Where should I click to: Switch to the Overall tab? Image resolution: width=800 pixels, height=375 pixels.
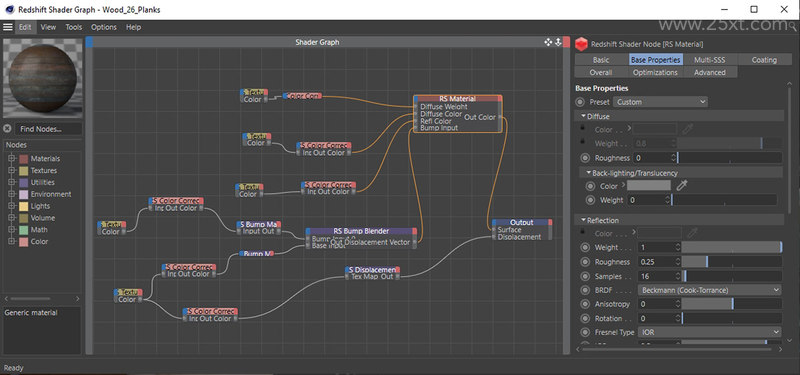coord(601,72)
